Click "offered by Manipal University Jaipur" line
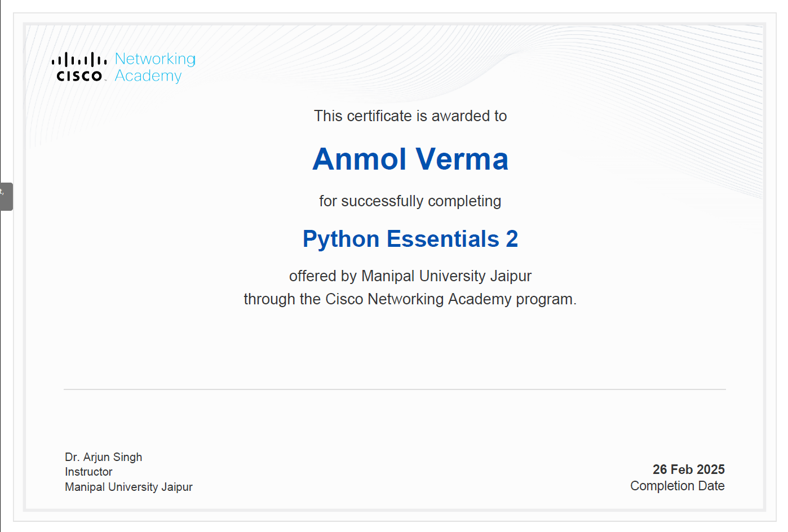Viewport: 788px width, 532px height. point(410,276)
